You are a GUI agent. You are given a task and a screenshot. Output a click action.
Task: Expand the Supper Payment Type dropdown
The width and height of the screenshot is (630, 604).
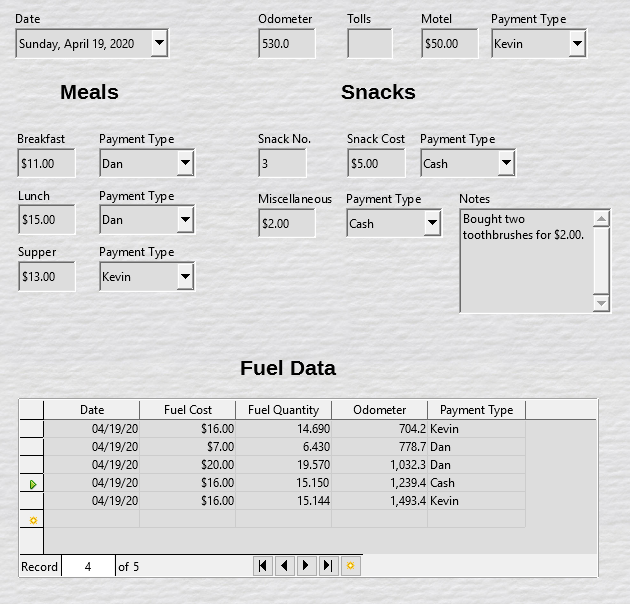[x=185, y=276]
